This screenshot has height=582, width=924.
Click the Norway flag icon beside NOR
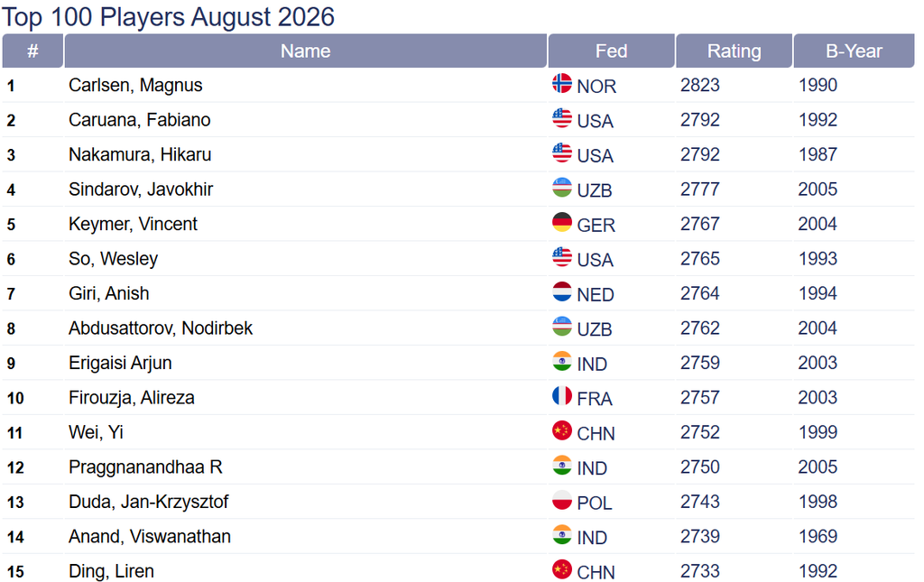[561, 83]
